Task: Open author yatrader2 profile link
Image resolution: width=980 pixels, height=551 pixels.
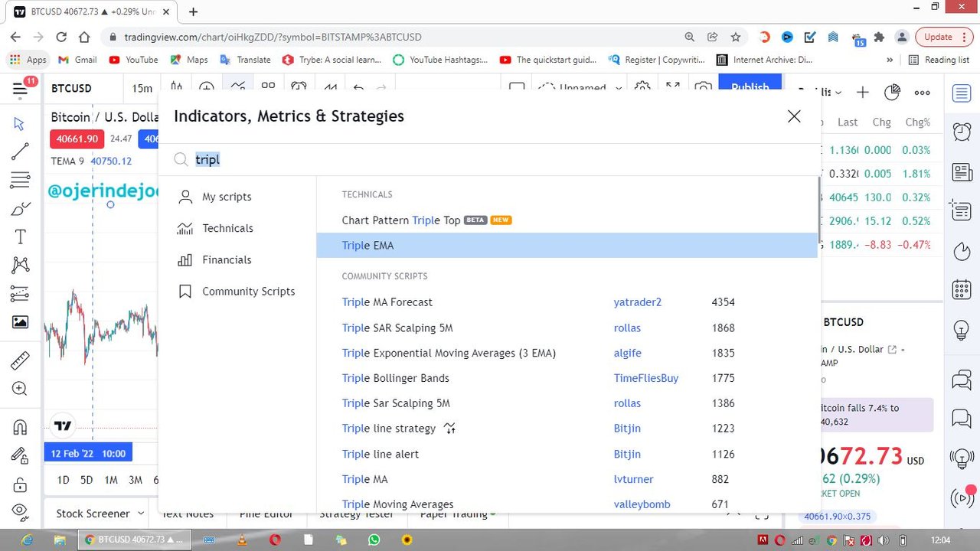Action: click(x=637, y=302)
